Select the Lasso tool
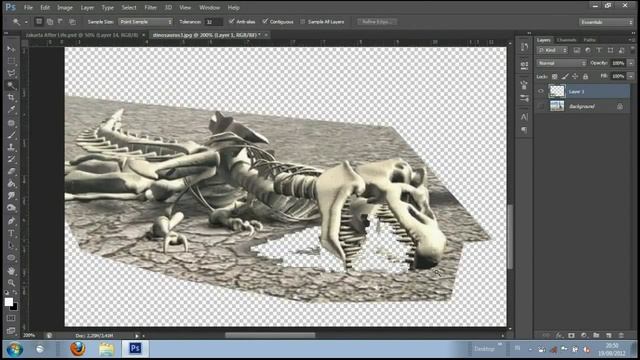This screenshot has width=640, height=360. pos(11,73)
